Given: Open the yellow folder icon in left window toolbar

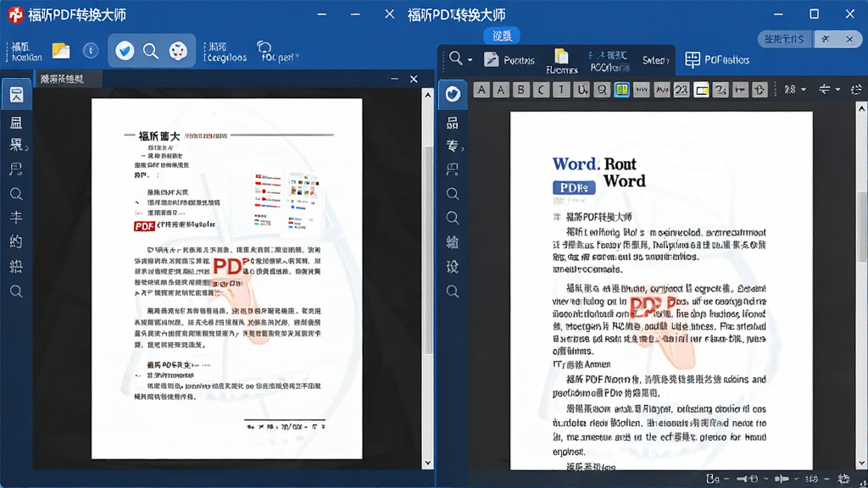Looking at the screenshot, I should point(61,51).
